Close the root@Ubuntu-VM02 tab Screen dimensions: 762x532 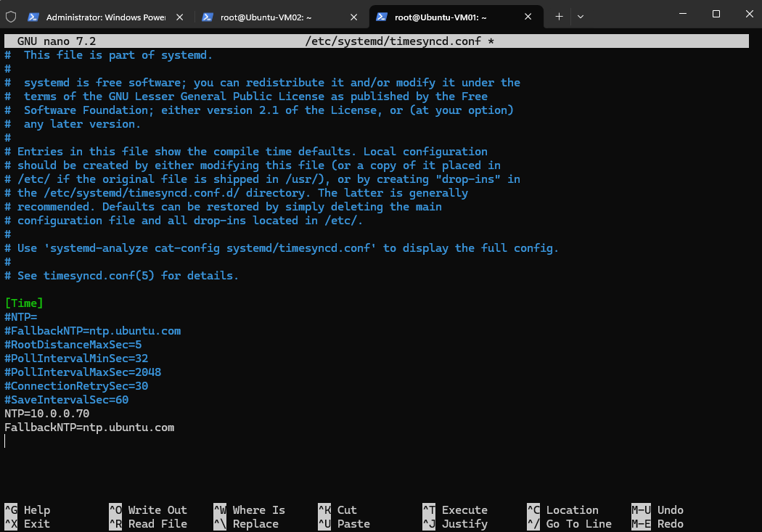[354, 17]
